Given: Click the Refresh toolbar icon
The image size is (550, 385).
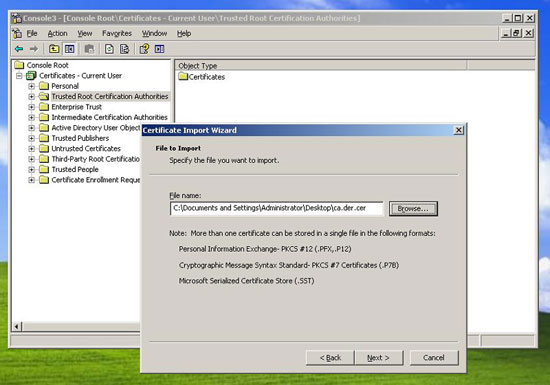Looking at the screenshot, I should coord(109,49).
